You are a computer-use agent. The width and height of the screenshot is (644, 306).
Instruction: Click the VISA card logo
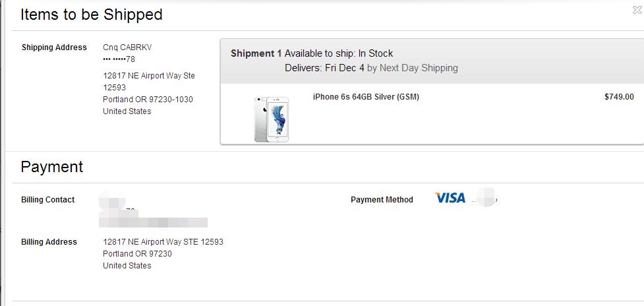[x=450, y=198]
